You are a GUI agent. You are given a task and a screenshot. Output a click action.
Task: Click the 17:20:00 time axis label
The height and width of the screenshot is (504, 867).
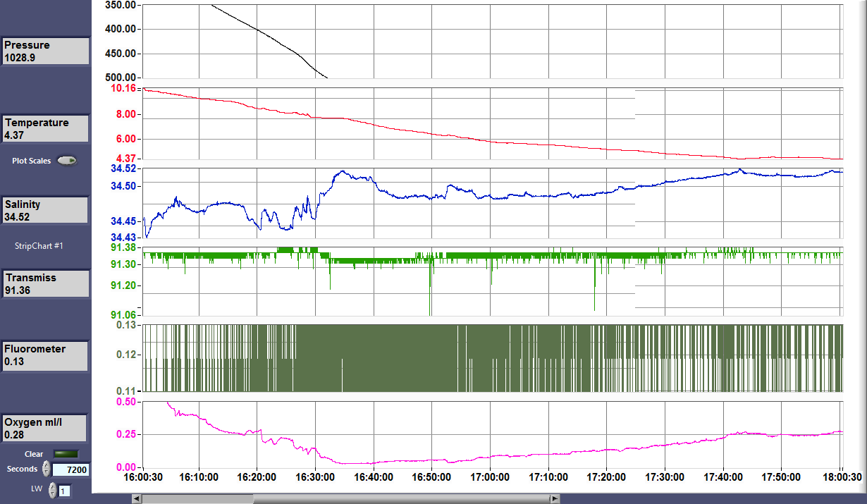[x=606, y=477]
